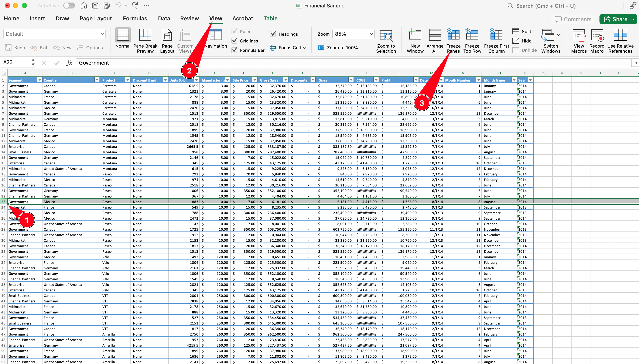The width and height of the screenshot is (639, 364).
Task: Open the Acrobat ribbon tab
Action: coord(243,18)
